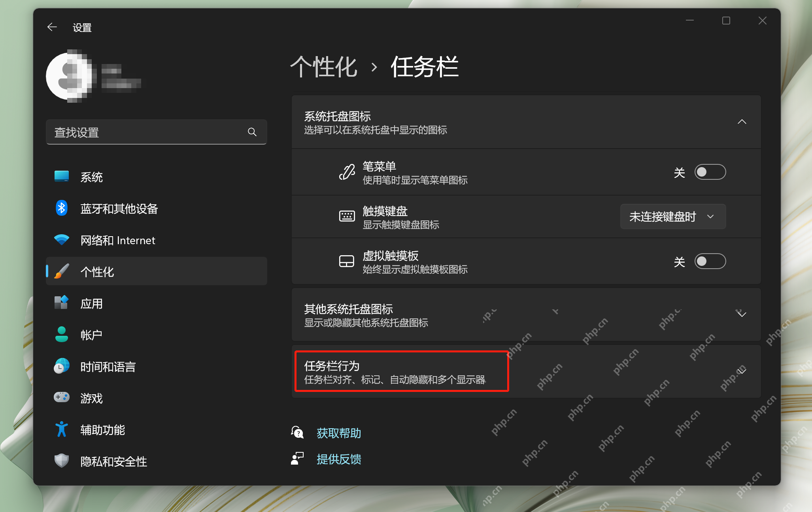The height and width of the screenshot is (512, 812).
Task: Enable the 虚拟触摸板 switch
Action: tap(710, 262)
